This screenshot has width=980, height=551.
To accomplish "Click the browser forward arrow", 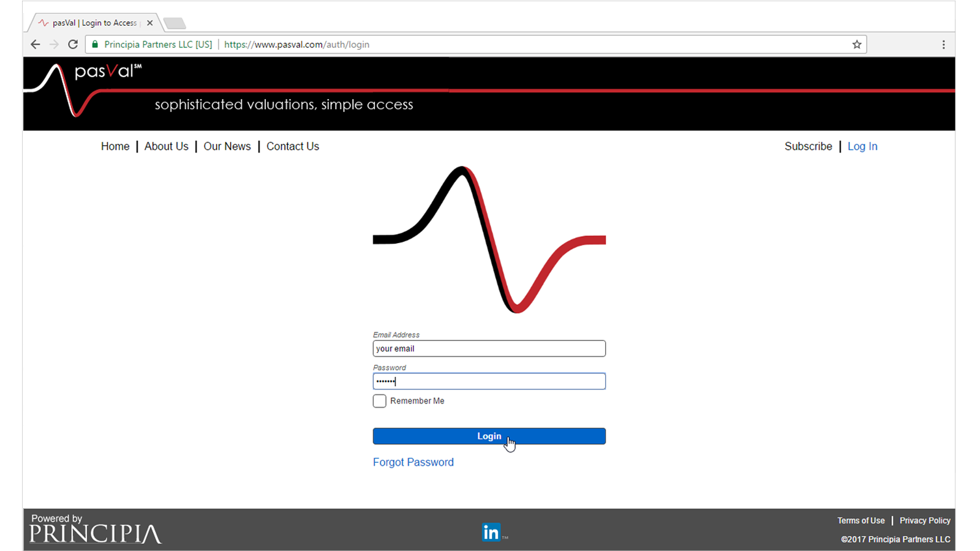I will click(x=54, y=44).
